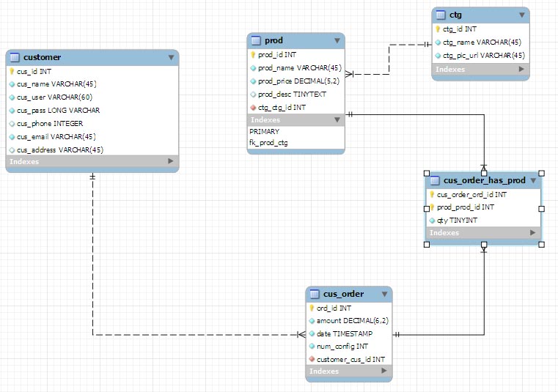The height and width of the screenshot is (392, 558).
Task: Click top-right resize handle of cus_order_has_prod
Action: (x=542, y=173)
